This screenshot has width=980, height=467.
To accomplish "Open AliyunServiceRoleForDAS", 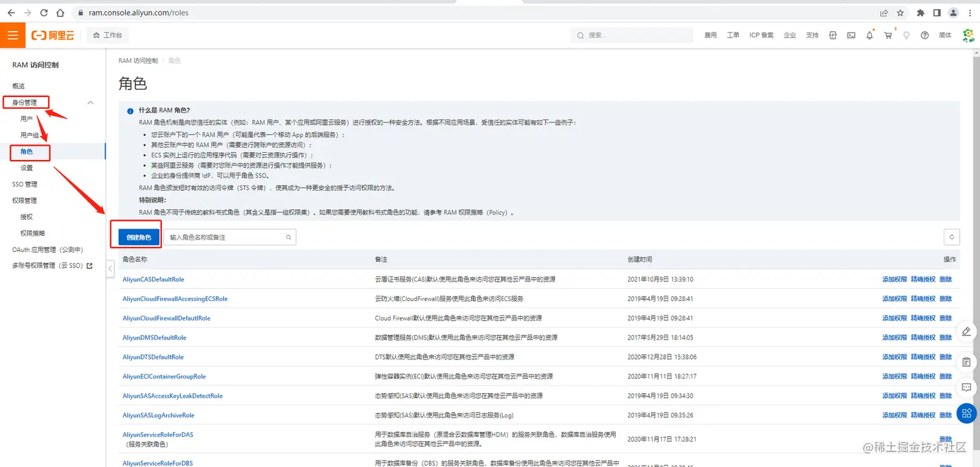I will point(157,435).
